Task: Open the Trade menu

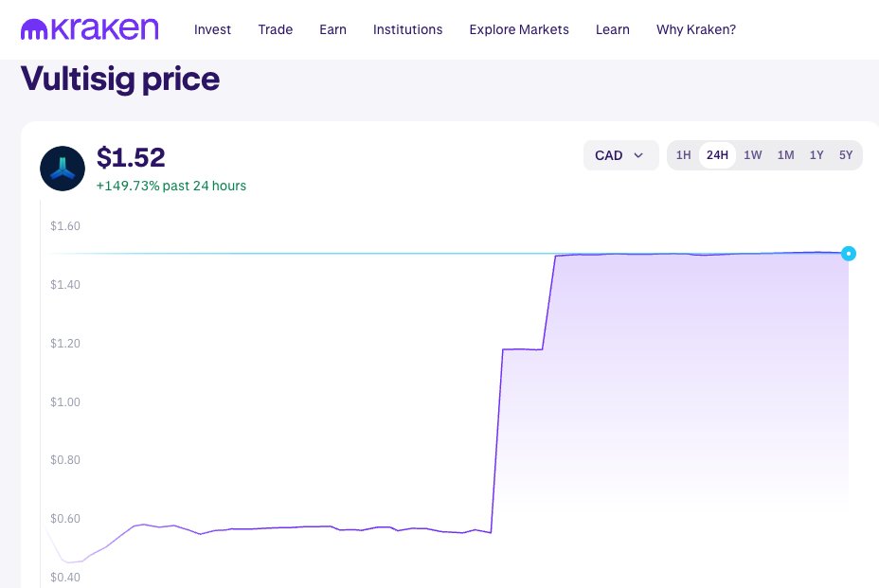Action: pyautogui.click(x=276, y=29)
